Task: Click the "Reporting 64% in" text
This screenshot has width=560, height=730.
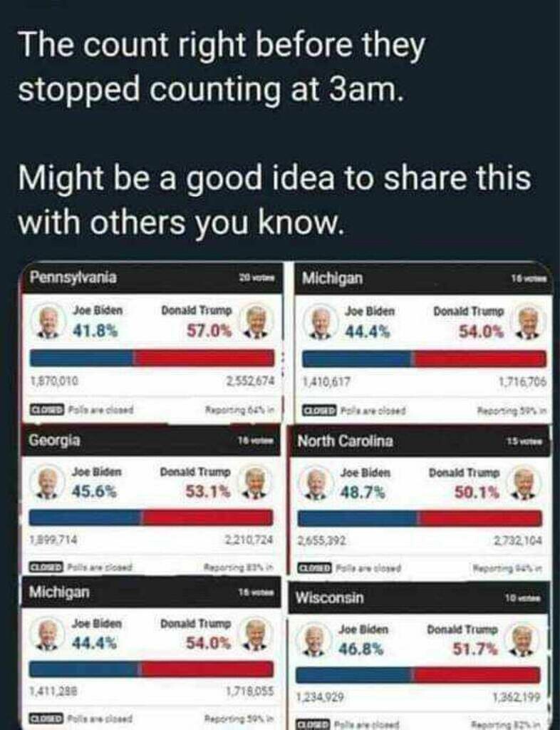Action: [x=244, y=409]
